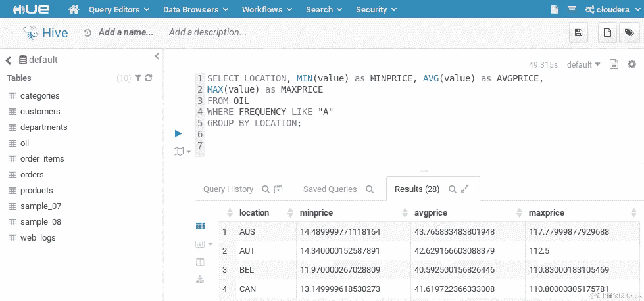Open the sample_08 table

[41, 222]
